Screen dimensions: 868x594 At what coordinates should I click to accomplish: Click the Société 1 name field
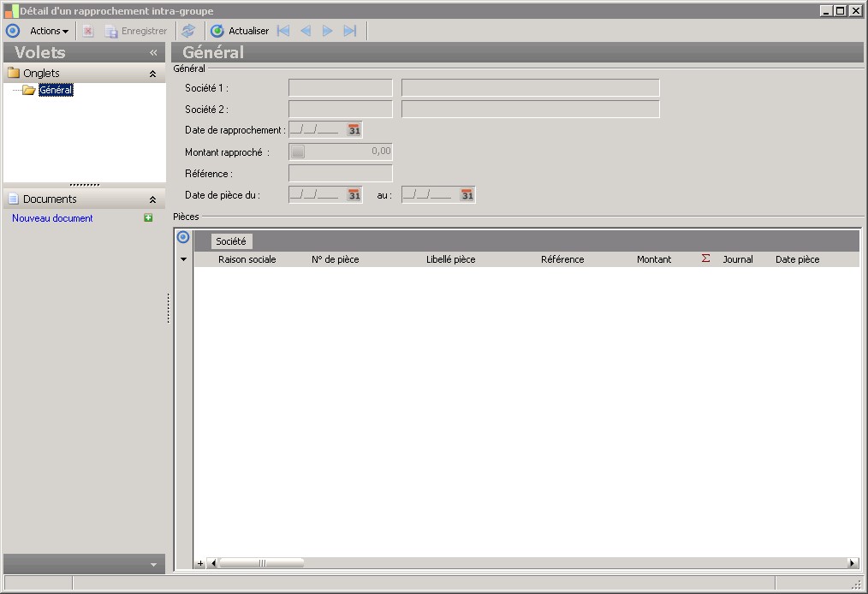(531, 87)
